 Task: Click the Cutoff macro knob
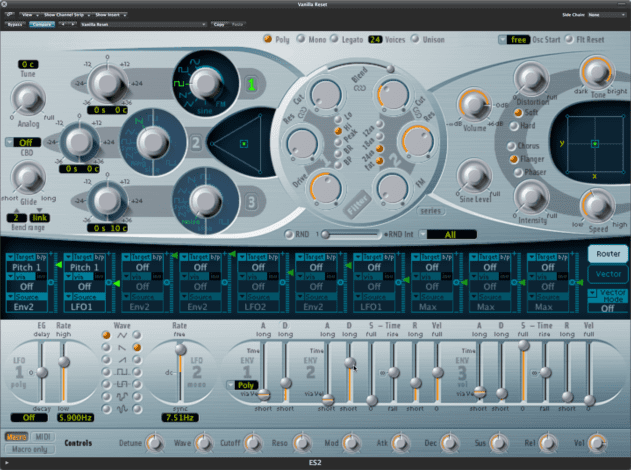pos(253,443)
